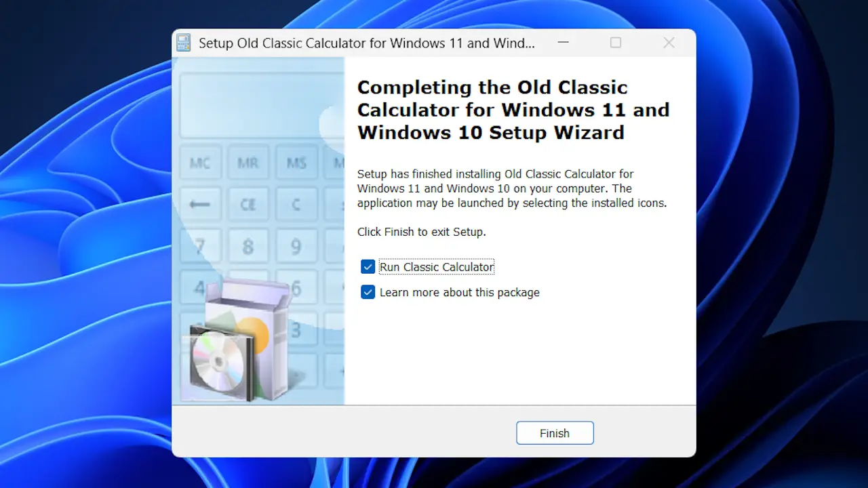Toggle Learn more about this package checkbox
The height and width of the screenshot is (488, 868).
tap(368, 292)
